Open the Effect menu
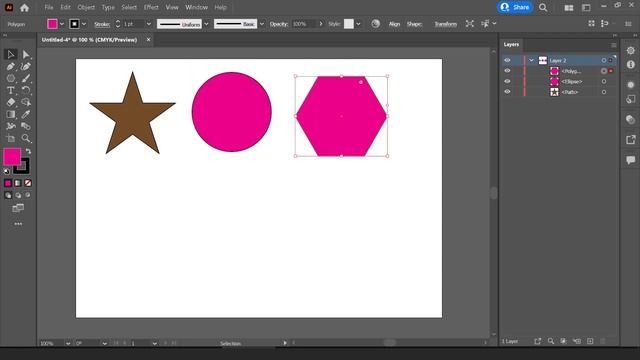640x360 pixels. pyautogui.click(x=151, y=7)
